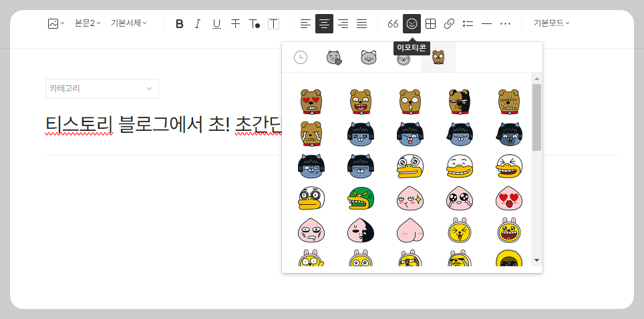Insert sparkly-eyed blue cat emoticon
Image resolution: width=644 pixels, height=319 pixels.
pyautogui.click(x=361, y=134)
